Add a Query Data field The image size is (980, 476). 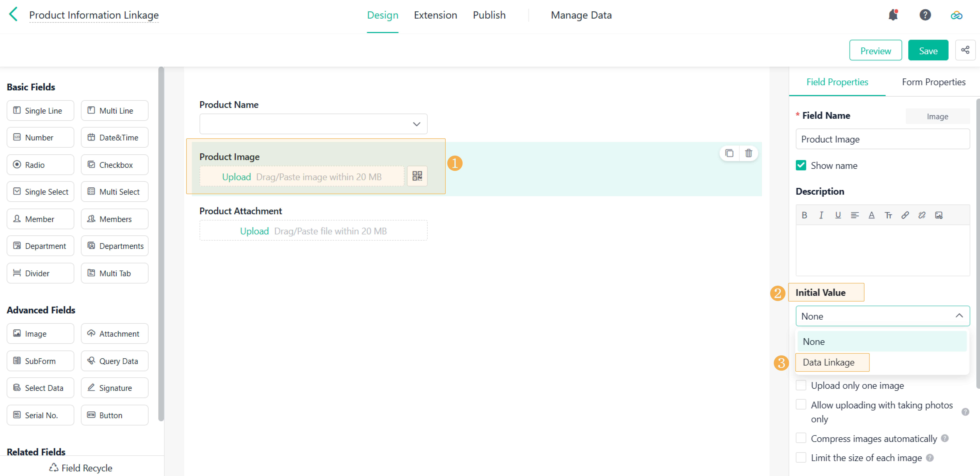click(x=115, y=361)
